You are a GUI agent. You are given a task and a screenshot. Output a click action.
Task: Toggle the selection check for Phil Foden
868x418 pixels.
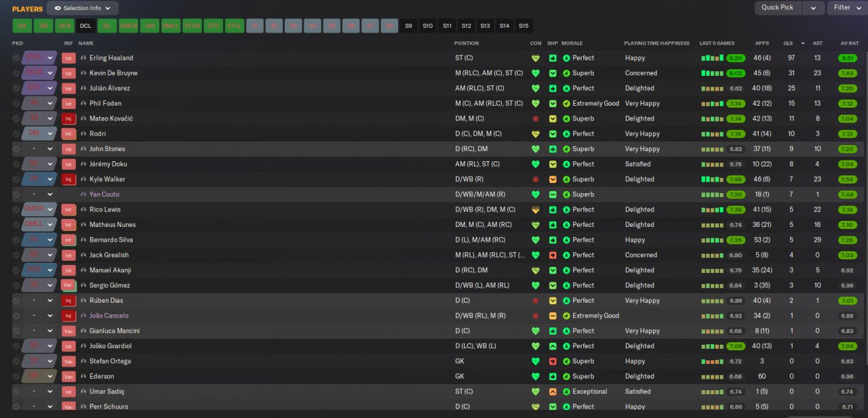(x=16, y=104)
